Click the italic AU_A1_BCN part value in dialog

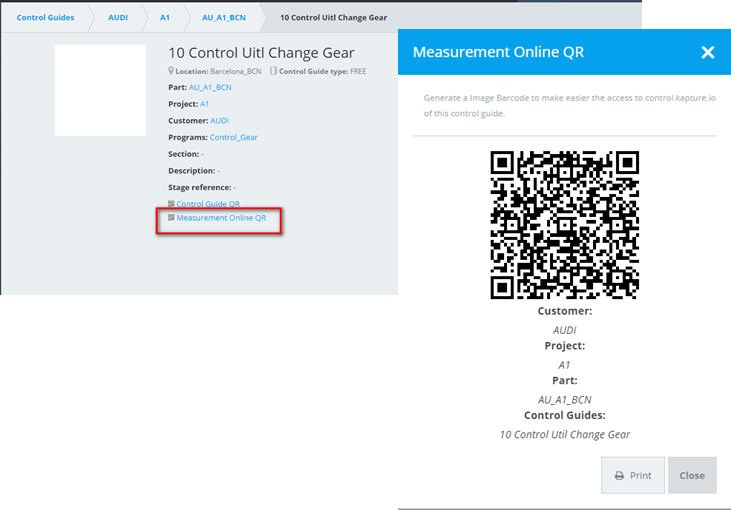(565, 400)
